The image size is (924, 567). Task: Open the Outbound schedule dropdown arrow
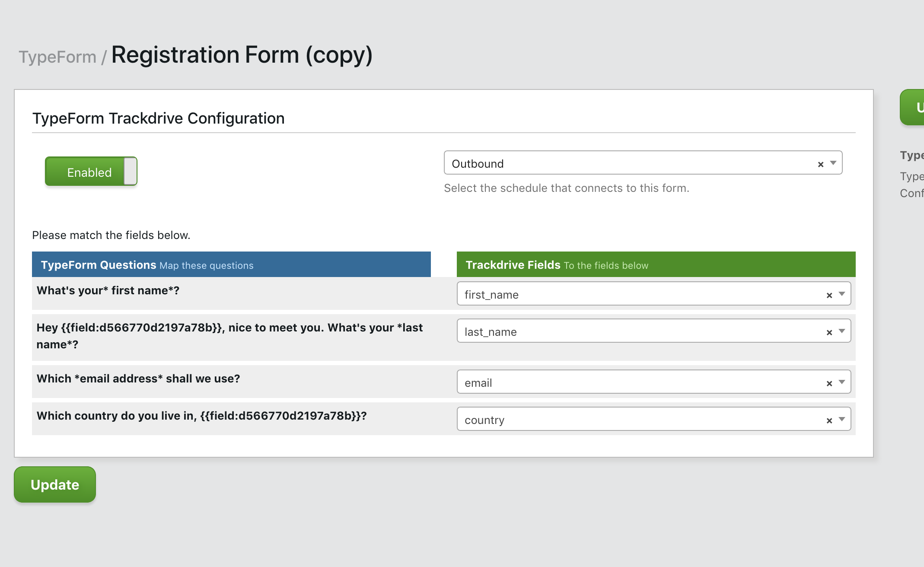(x=833, y=163)
